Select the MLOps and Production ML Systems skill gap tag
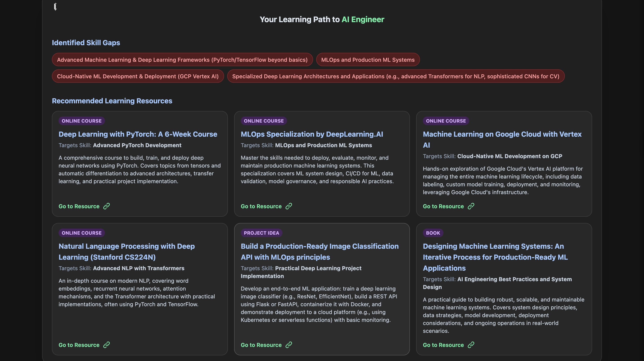 pos(368,60)
